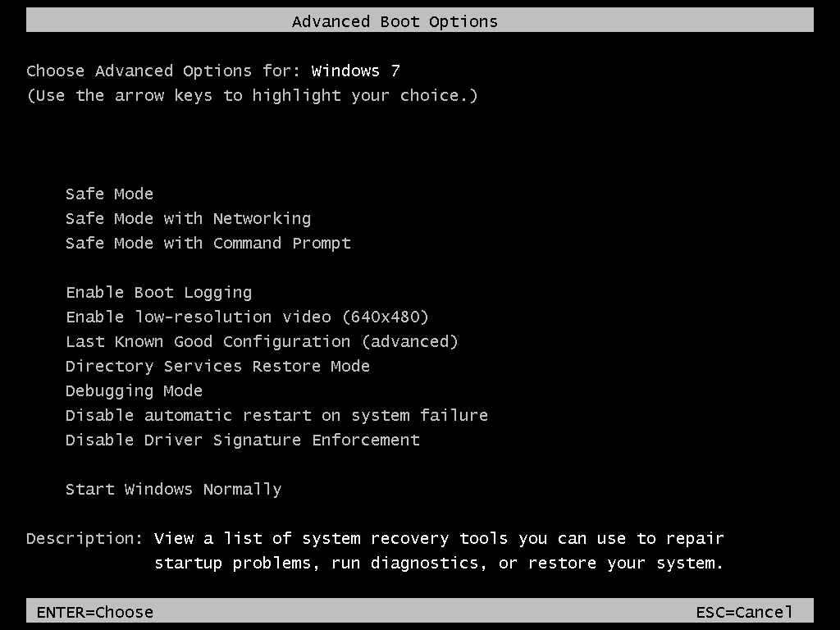Choose Directory Services Restore Mode
Image resolution: width=840 pixels, height=630 pixels.
pos(217,367)
